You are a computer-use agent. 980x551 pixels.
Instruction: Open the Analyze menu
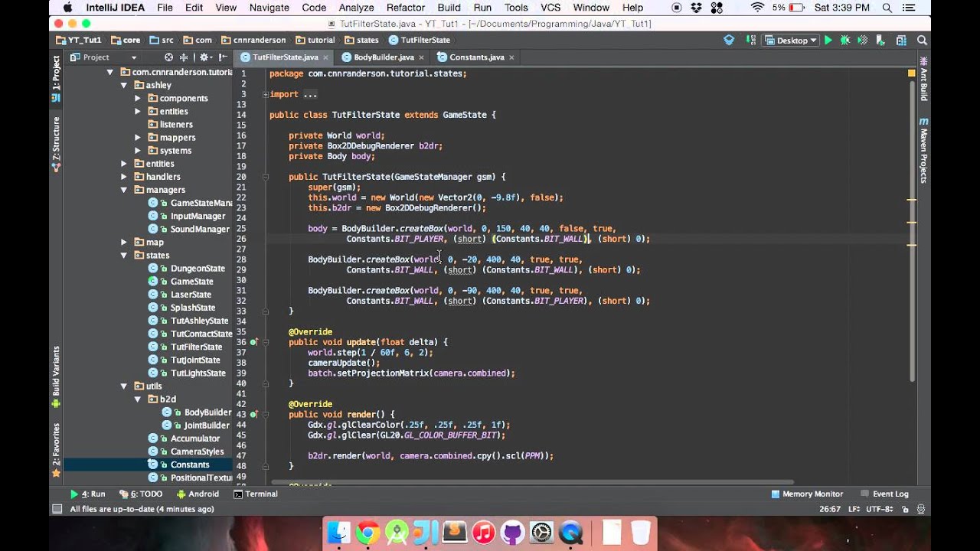[x=356, y=8]
